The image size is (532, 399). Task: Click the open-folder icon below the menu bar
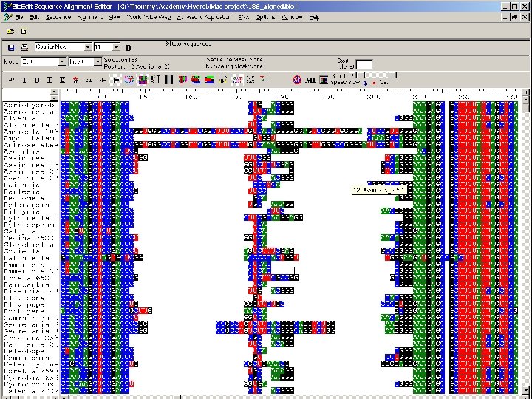tap(11, 31)
